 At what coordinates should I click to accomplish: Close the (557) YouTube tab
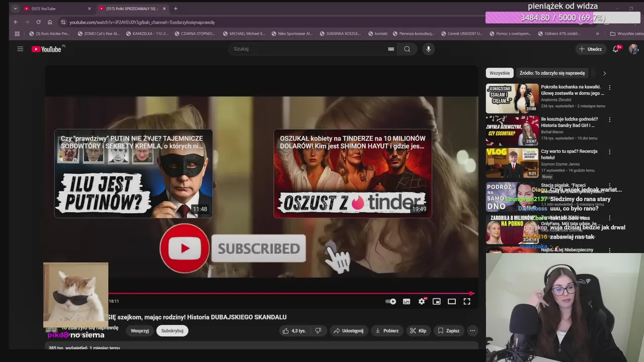(90, 9)
